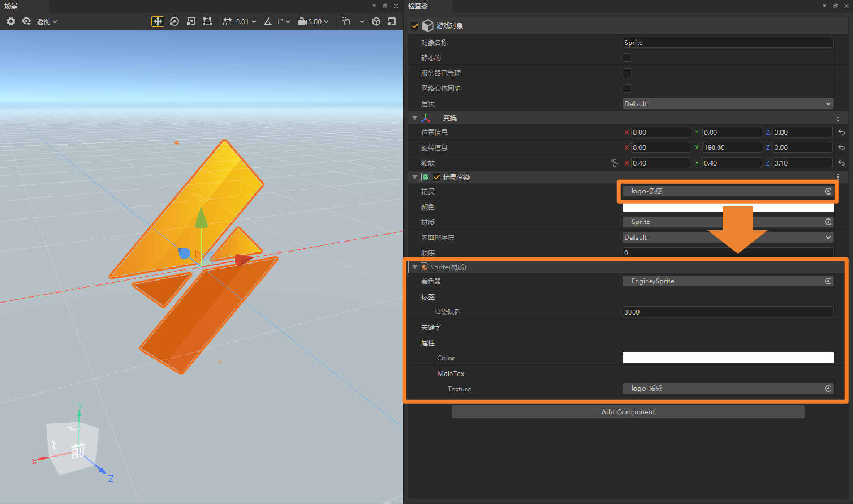Click the Engine/Sprite shader picker icon
Viewport: 853px width, 504px height.
coord(828,281)
